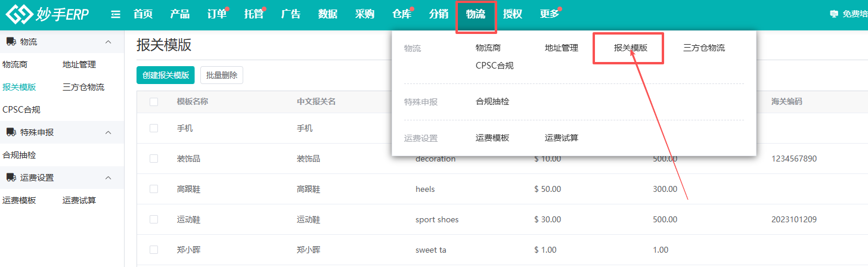868x267 pixels.
Task: Select 运费模板 in the dropdown menu
Action: click(x=492, y=138)
